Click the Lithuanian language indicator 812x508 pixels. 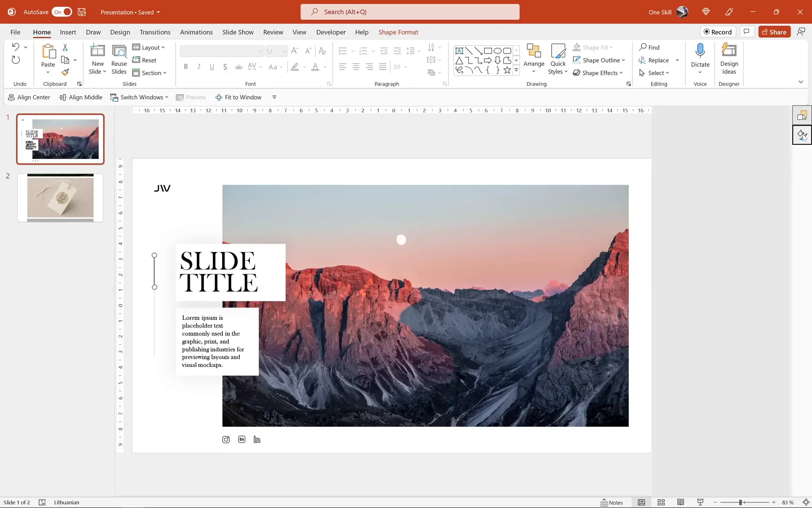point(67,502)
